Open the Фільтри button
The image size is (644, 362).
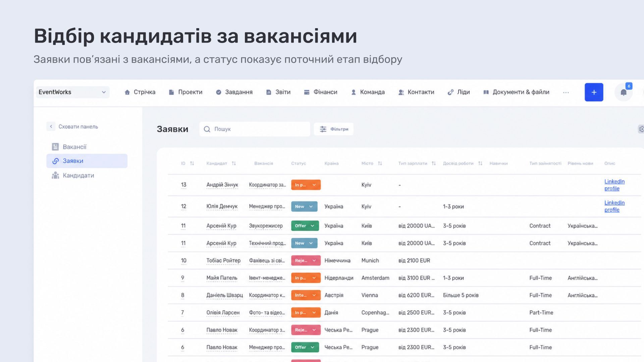(334, 129)
